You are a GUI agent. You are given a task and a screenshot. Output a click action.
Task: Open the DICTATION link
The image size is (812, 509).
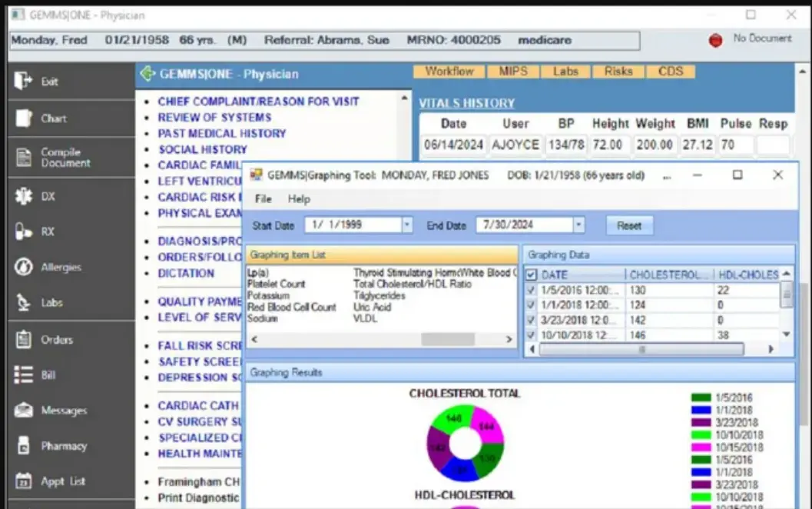pyautogui.click(x=186, y=273)
